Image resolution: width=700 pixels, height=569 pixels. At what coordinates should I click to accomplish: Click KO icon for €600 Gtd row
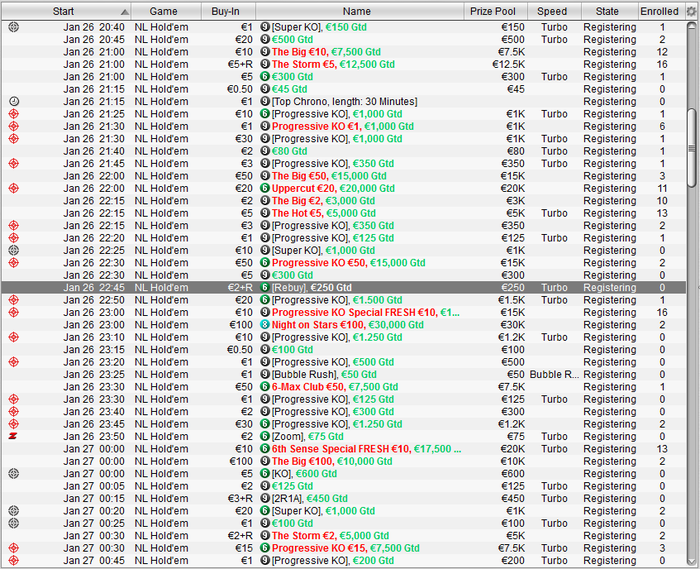click(x=14, y=473)
